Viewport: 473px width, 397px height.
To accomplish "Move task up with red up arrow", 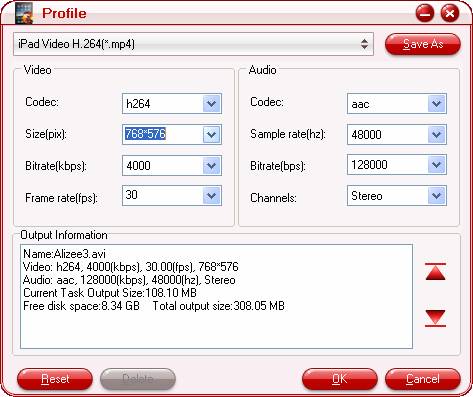I will (x=435, y=272).
